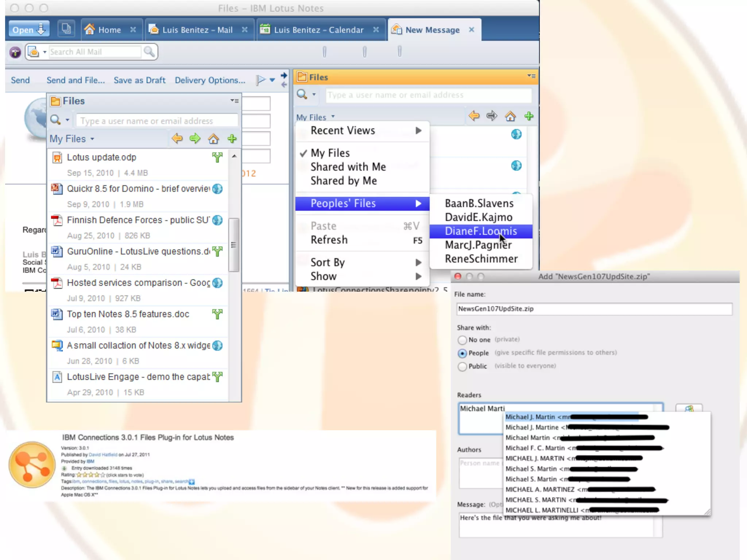Screen dimensions: 747x560
Task: Expand the My Files dropdown in left panel
Action: (72, 139)
